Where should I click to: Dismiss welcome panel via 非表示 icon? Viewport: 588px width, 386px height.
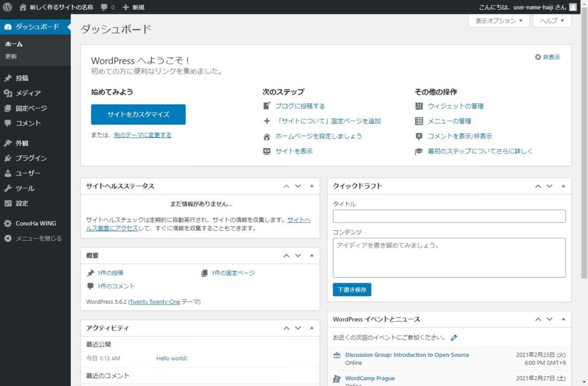(x=537, y=57)
